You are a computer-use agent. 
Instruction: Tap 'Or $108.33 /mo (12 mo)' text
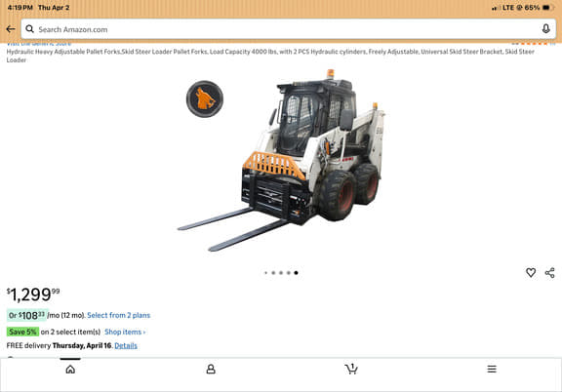click(x=46, y=315)
